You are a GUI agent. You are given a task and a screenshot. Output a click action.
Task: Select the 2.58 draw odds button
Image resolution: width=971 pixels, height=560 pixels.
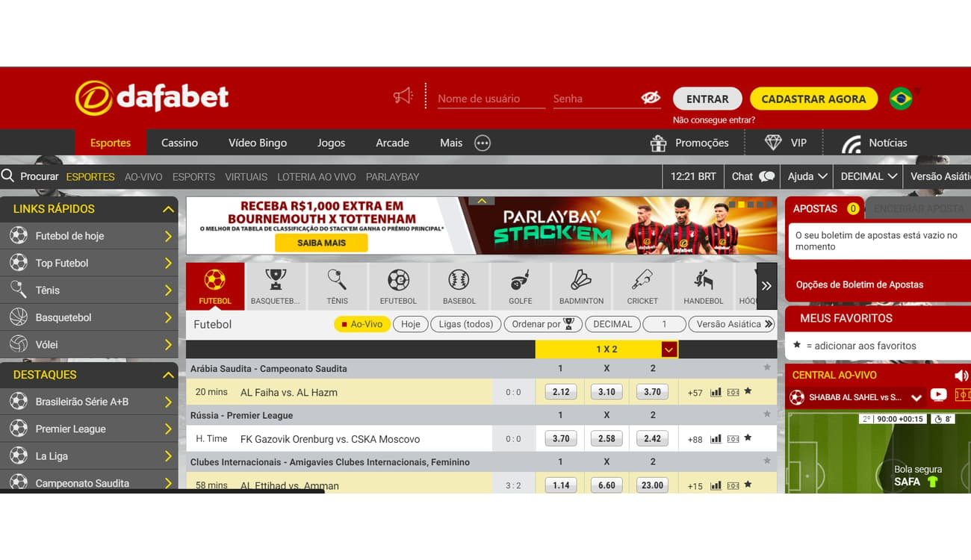(x=607, y=438)
